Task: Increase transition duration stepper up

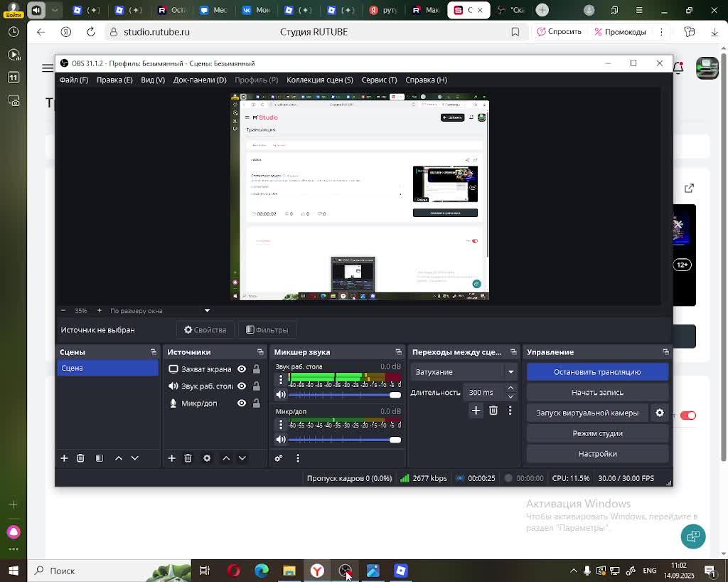Action: (510, 388)
